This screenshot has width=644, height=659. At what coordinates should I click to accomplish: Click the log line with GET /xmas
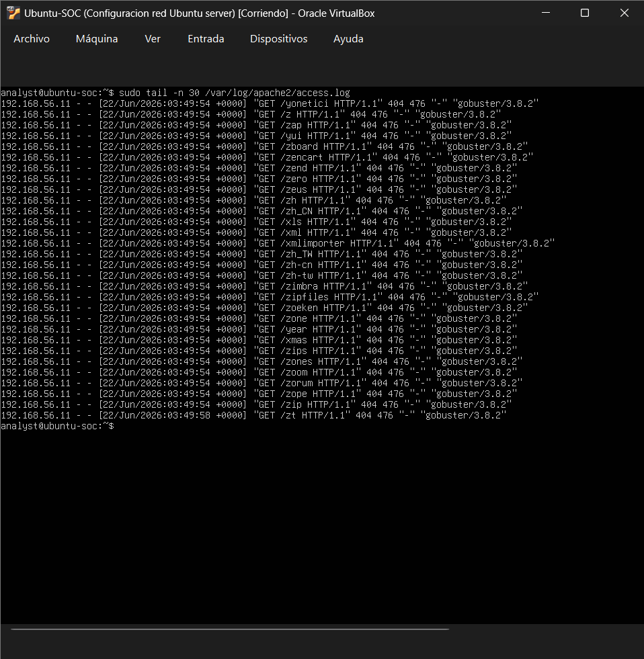pyautogui.click(x=259, y=340)
